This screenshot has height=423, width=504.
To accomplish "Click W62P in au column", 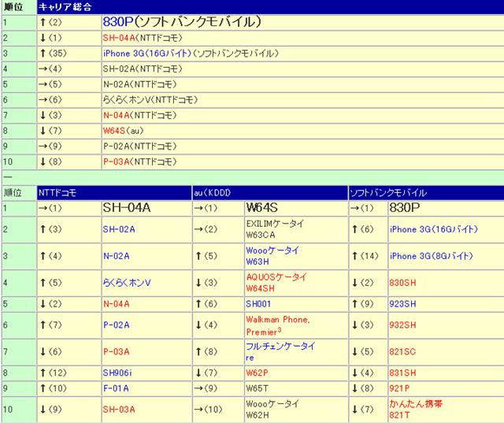I will pyautogui.click(x=258, y=373).
